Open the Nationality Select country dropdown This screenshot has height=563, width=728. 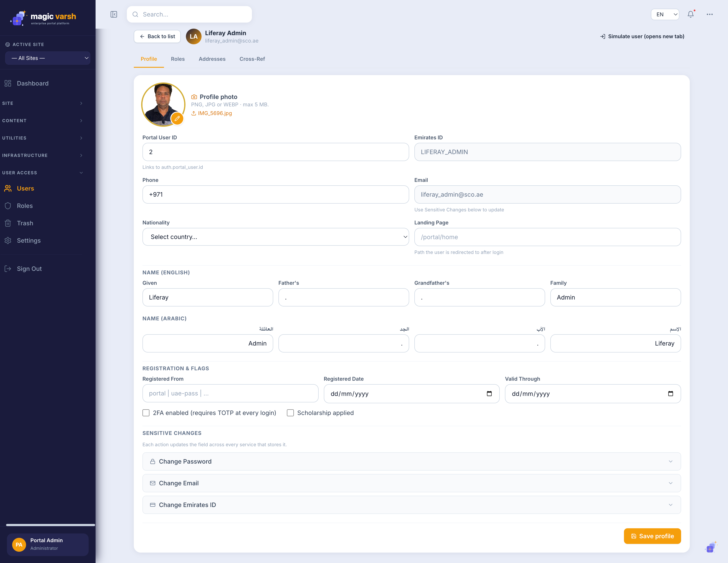point(276,237)
